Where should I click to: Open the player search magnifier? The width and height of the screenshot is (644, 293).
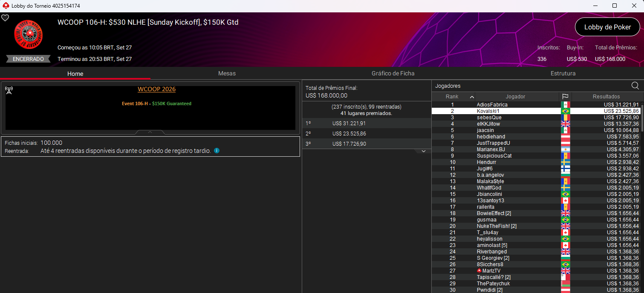tap(635, 86)
